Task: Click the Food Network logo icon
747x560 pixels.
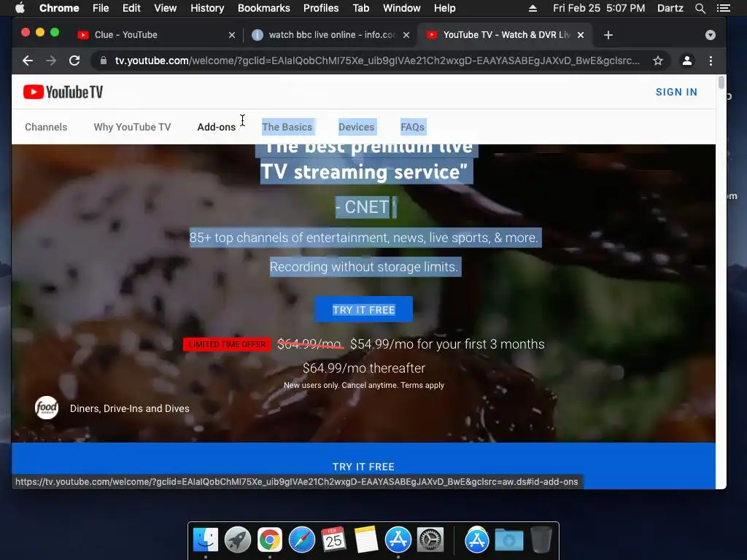Action: point(47,408)
